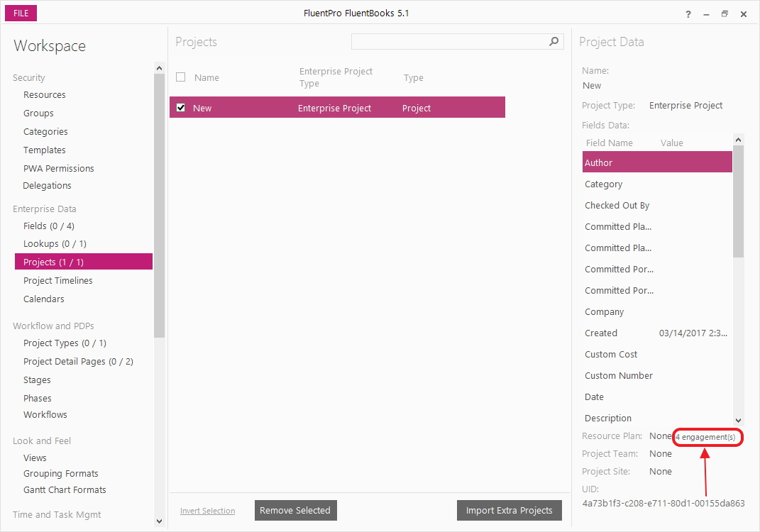Select Categories in the sidebar
This screenshot has height=532, width=760.
[x=45, y=132]
